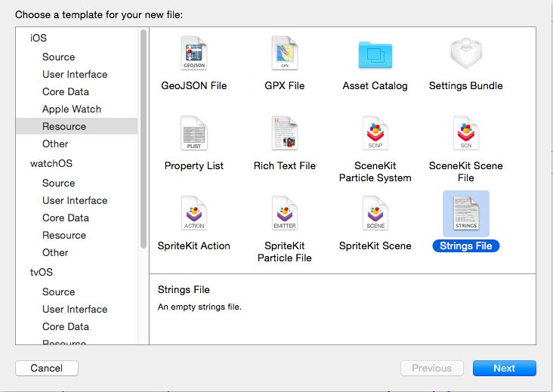Select the Property List template icon
Viewport: 553px width, 392px height.
point(194,134)
